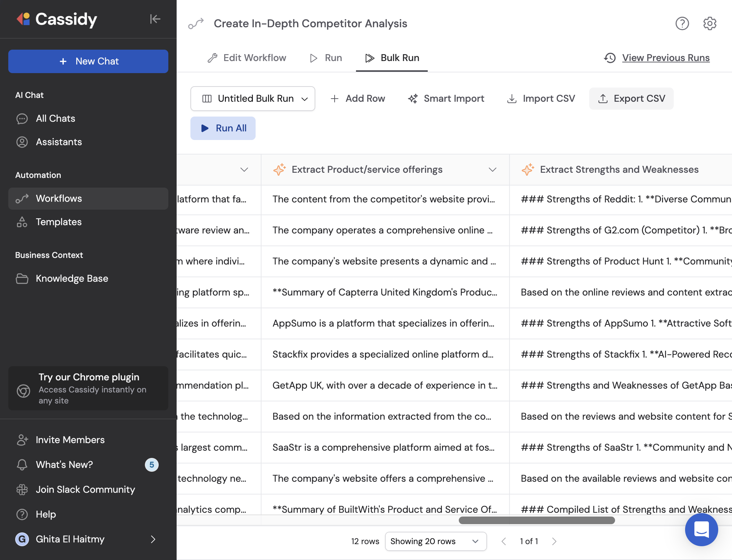732x560 pixels.
Task: Select cell 'Stackfix provides a specialized online platform'
Action: [x=385, y=354]
